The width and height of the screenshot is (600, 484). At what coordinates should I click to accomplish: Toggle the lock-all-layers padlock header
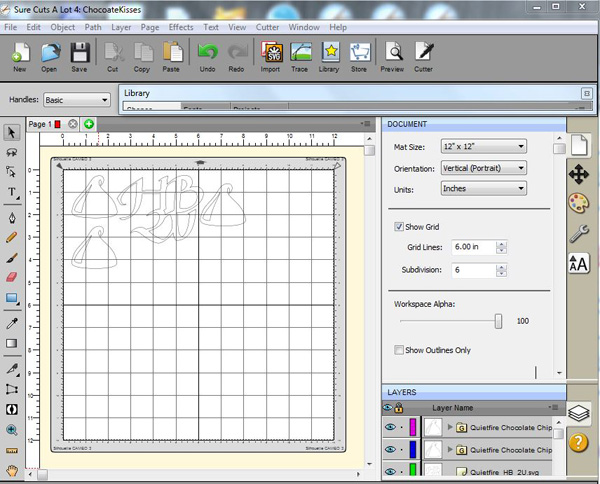(x=399, y=407)
